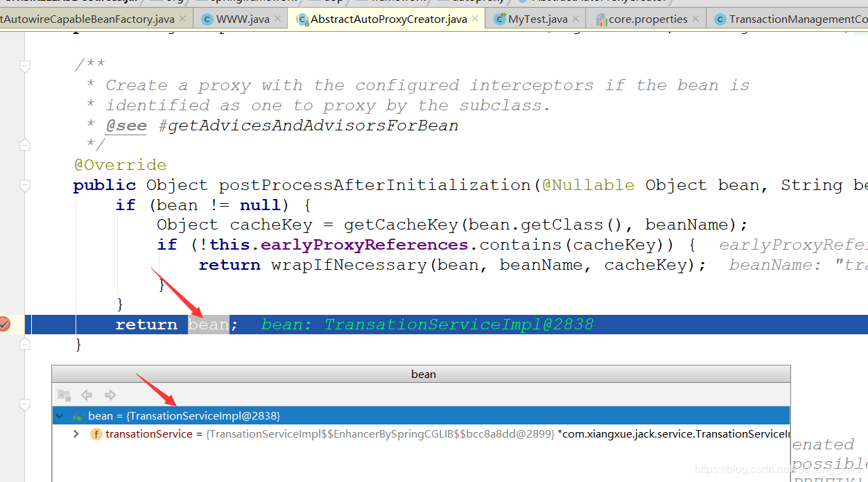
Task: Close the MyTest.java tab
Action: (575, 19)
